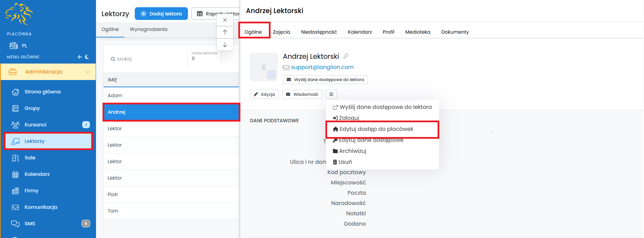Expand the Administracja menu section
This screenshot has width=644, height=238.
(x=48, y=72)
